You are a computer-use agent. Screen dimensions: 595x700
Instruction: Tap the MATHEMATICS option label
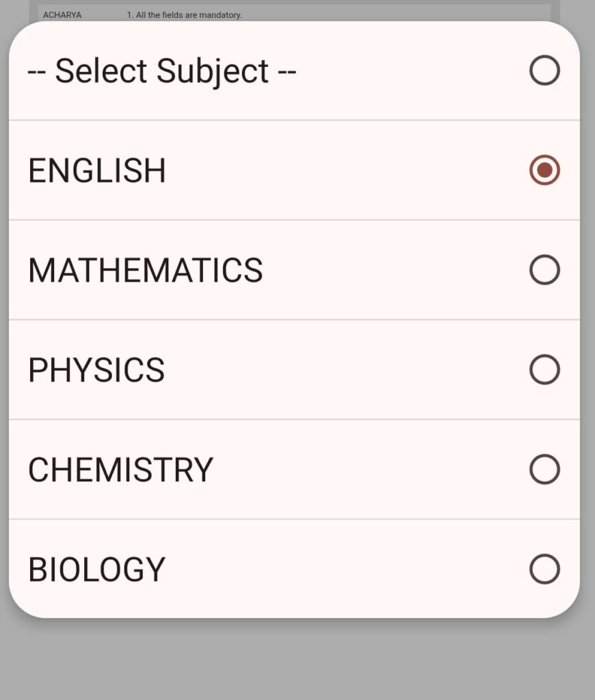(145, 271)
